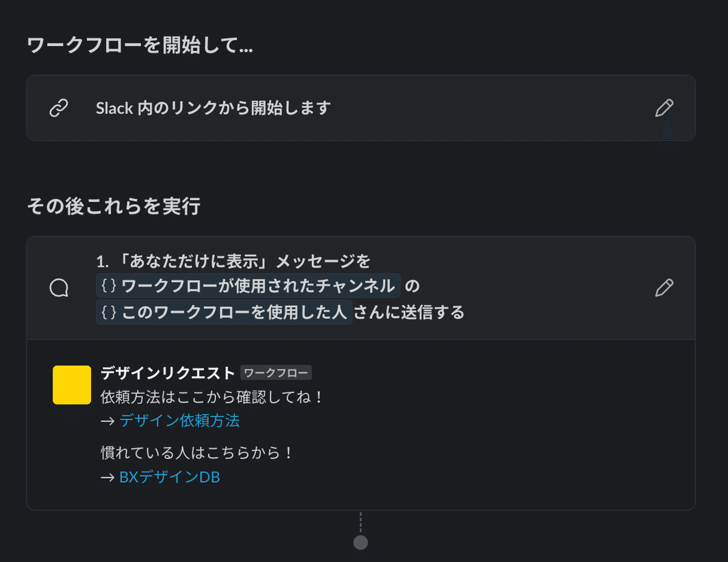This screenshot has width=728, height=562.
Task: Click the ワークフローを開始して... section heading
Action: coord(140,45)
